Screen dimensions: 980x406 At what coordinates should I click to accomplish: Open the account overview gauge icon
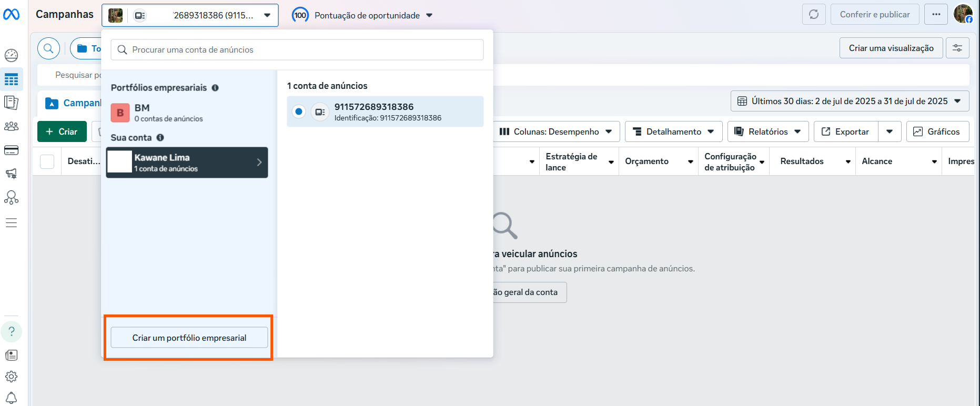click(x=12, y=55)
